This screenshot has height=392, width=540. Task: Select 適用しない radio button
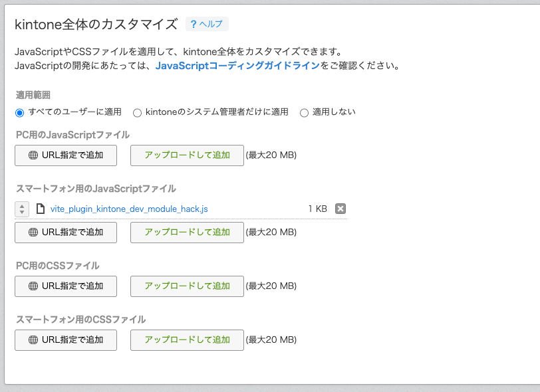coord(304,112)
